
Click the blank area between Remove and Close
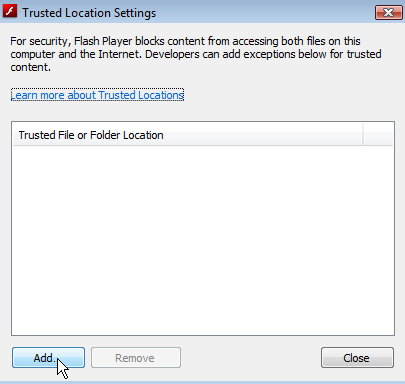point(251,358)
